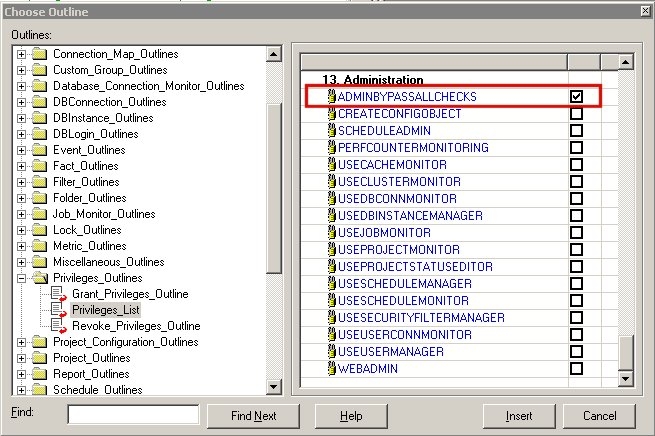Image resolution: width=655 pixels, height=436 pixels.
Task: Focus the Find text input field
Action: pyautogui.click(x=132, y=414)
